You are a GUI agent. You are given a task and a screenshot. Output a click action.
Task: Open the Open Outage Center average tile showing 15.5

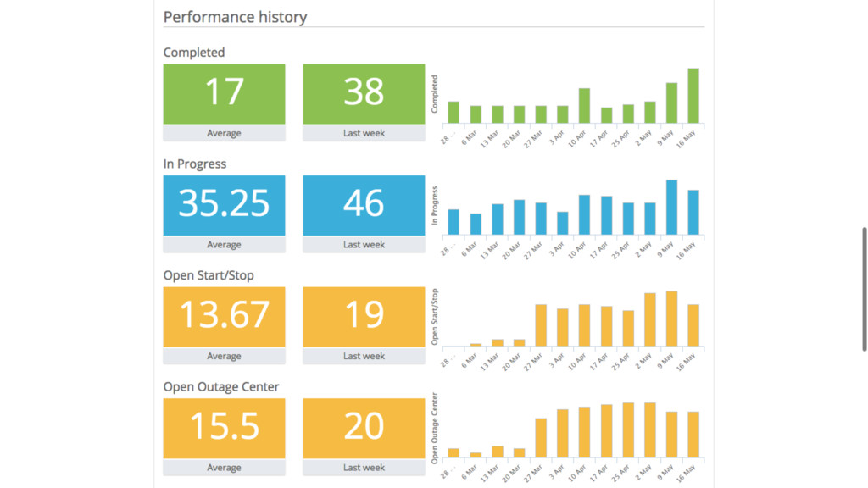click(224, 428)
